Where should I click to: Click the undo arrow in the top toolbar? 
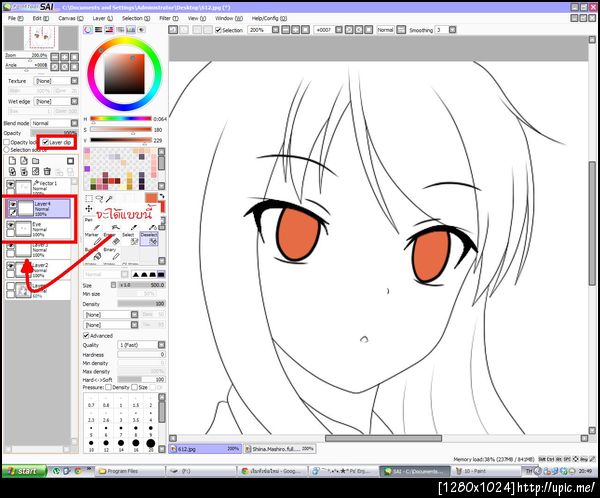point(173,29)
